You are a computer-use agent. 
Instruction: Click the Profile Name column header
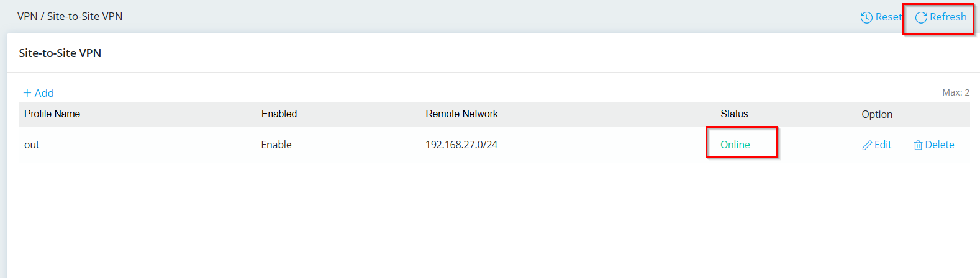(x=52, y=114)
